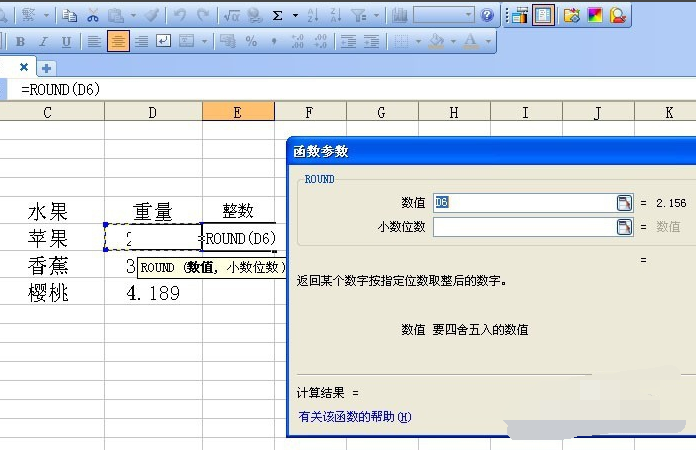Click the Filter funnel icon
This screenshot has width=696, height=450.
pos(359,16)
